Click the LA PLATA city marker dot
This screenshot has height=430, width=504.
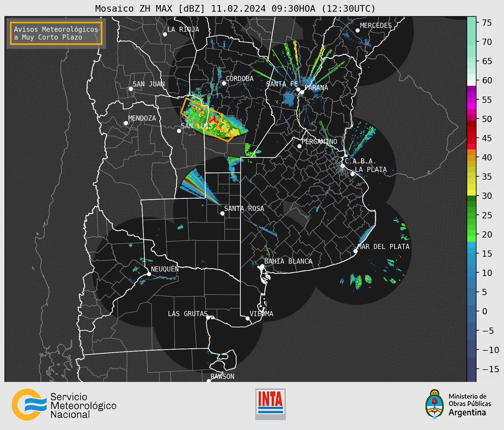353,174
